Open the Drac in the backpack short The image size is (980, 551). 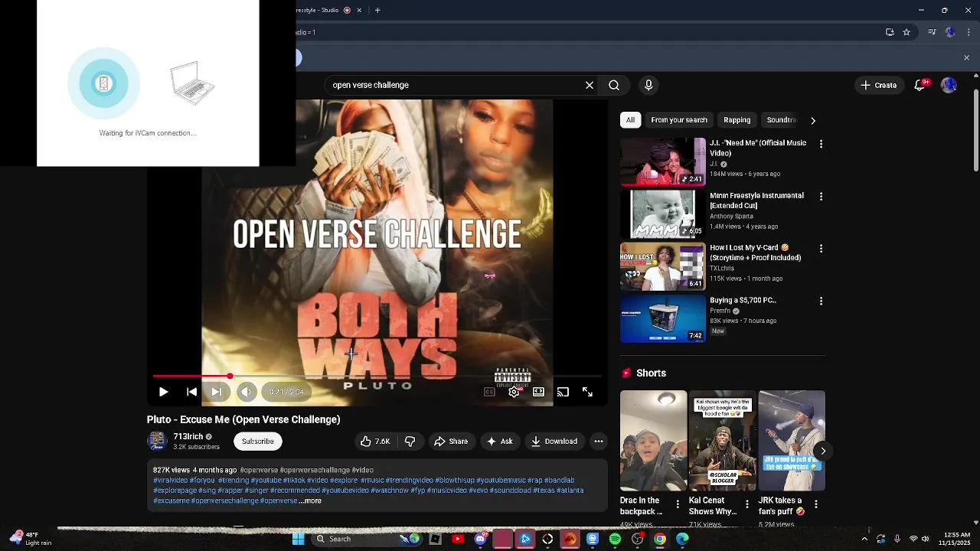[654, 441]
